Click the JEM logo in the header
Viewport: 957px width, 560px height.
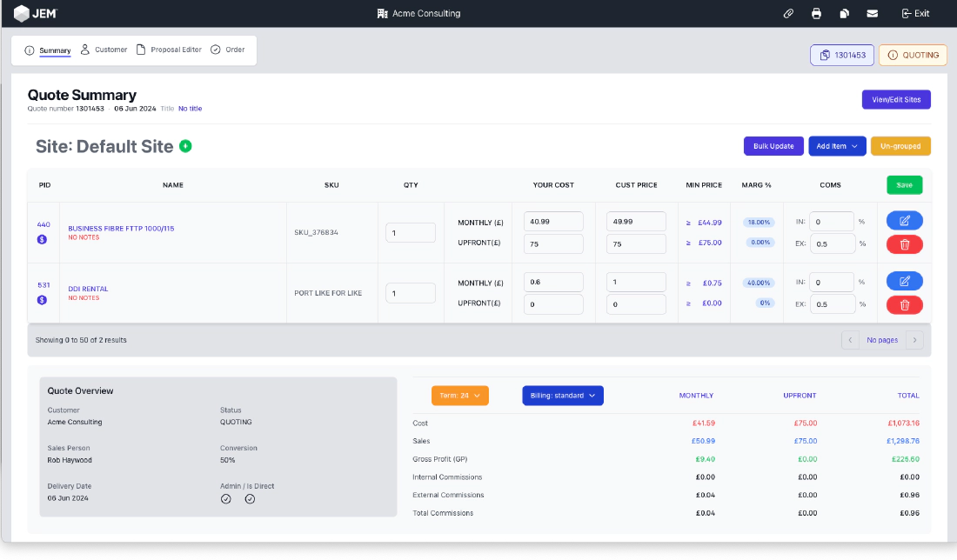36,13
